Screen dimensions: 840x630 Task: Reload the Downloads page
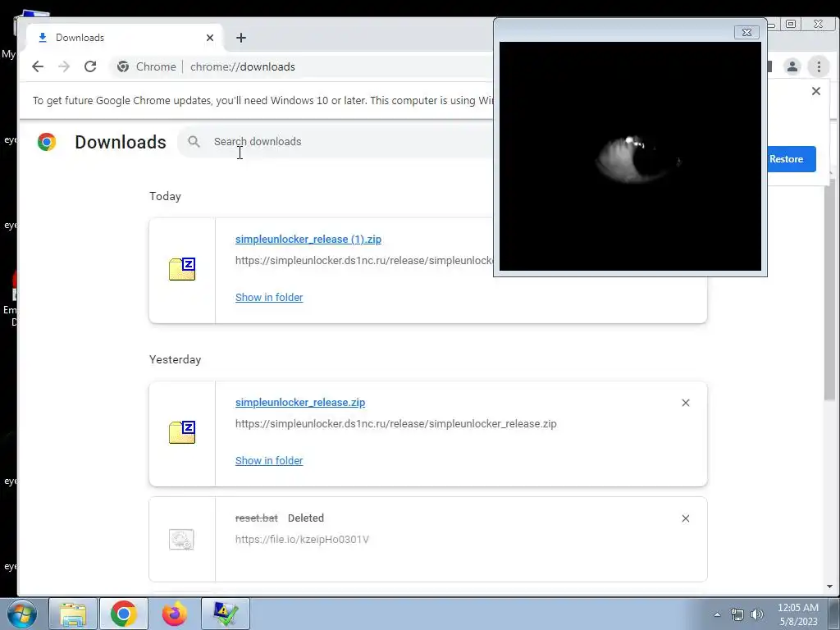pos(90,66)
